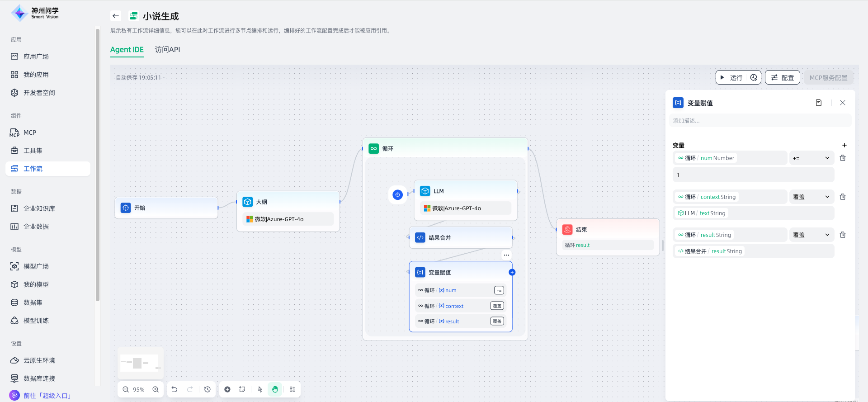The width and height of the screenshot is (868, 402).
Task: Expand the 覆盖 dropdown for context variable
Action: [811, 197]
